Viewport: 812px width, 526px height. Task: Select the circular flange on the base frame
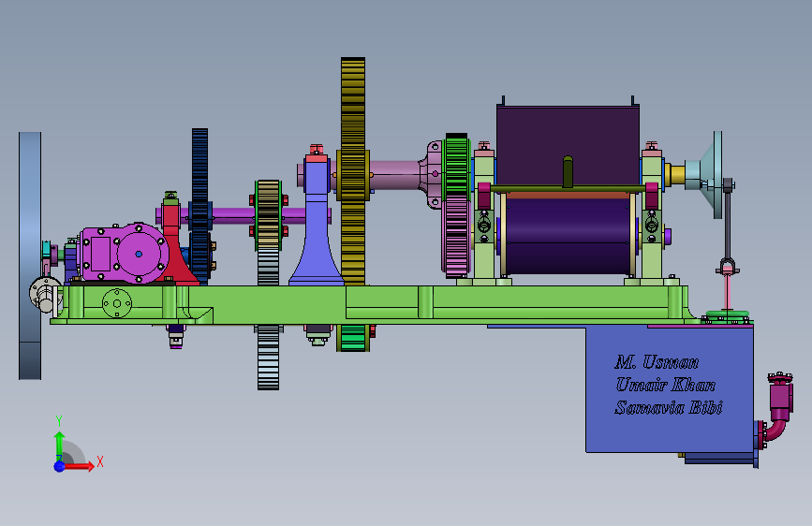pos(117,303)
